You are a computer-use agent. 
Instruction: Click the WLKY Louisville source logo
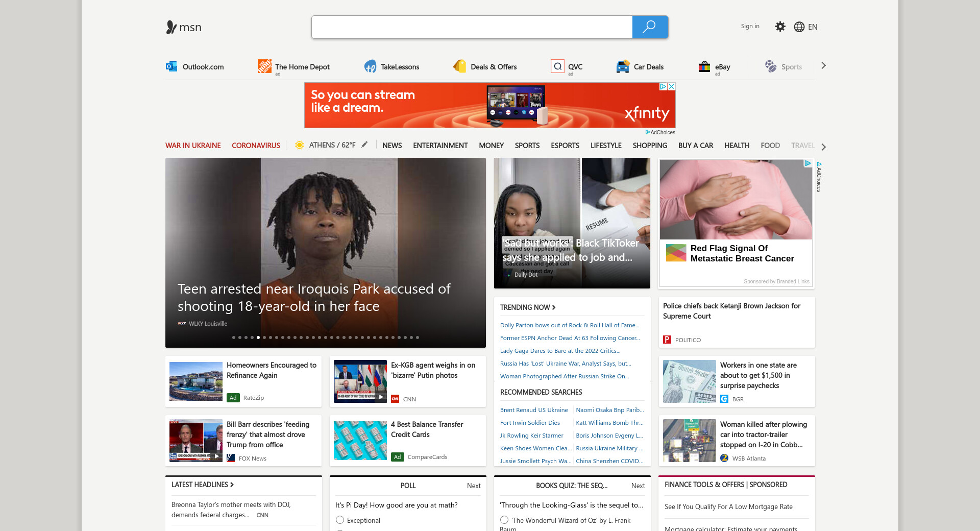(x=182, y=323)
